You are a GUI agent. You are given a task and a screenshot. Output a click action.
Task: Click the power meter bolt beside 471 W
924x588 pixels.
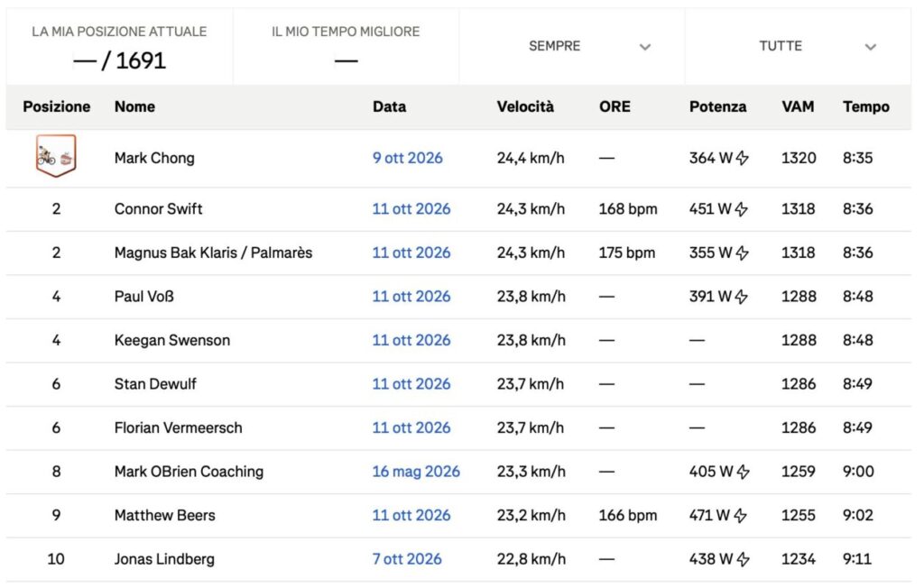[x=741, y=516]
